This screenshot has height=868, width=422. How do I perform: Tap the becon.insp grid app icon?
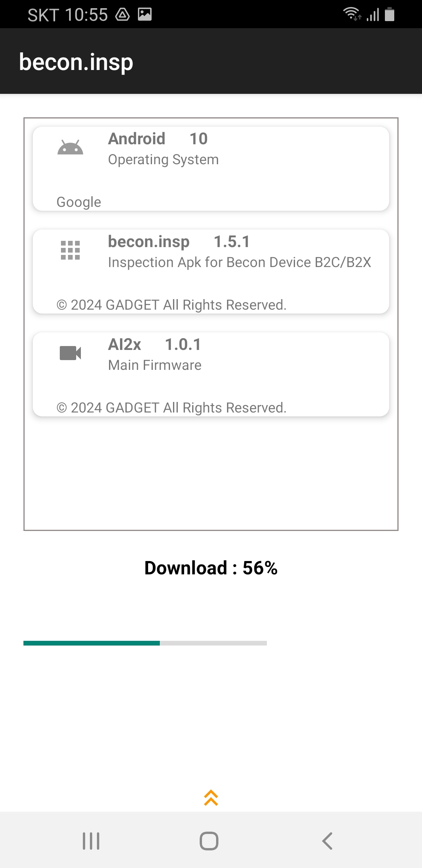70,250
